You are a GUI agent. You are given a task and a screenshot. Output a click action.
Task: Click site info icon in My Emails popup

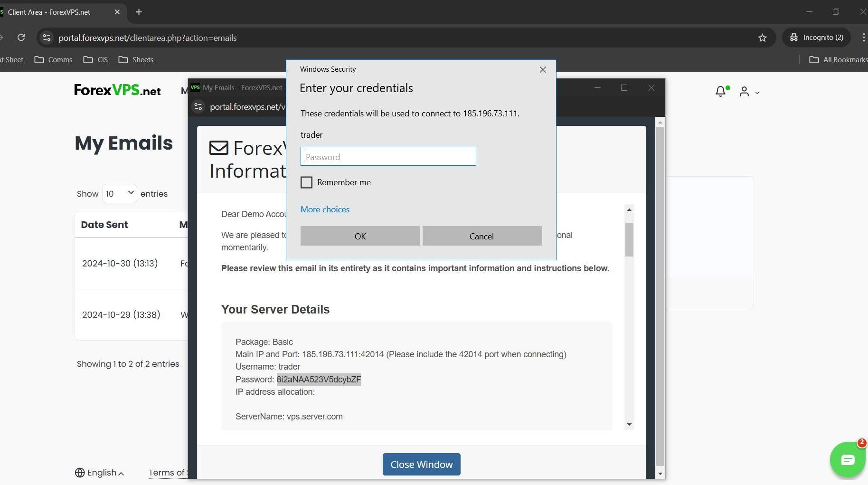198,107
